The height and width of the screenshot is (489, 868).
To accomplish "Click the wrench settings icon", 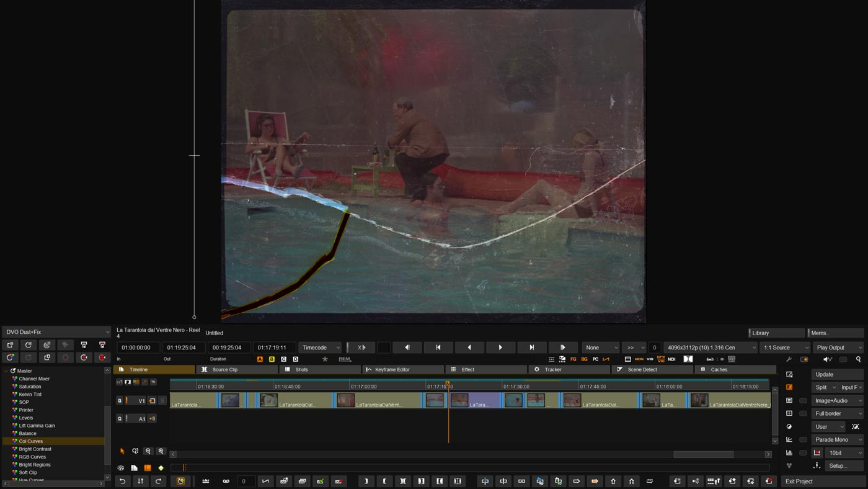I will 789,359.
